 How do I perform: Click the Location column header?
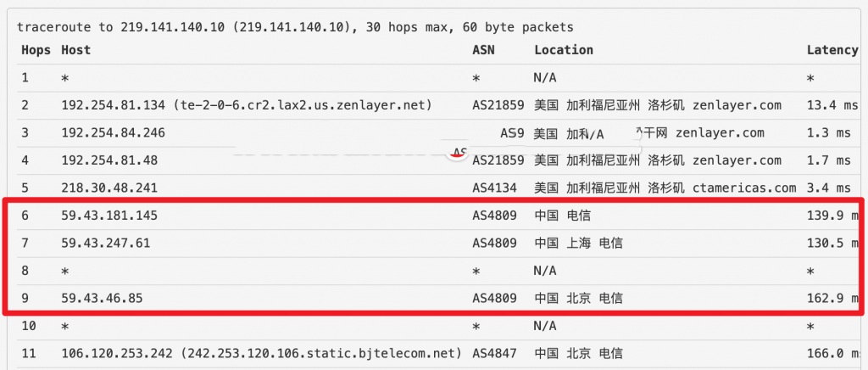point(564,50)
